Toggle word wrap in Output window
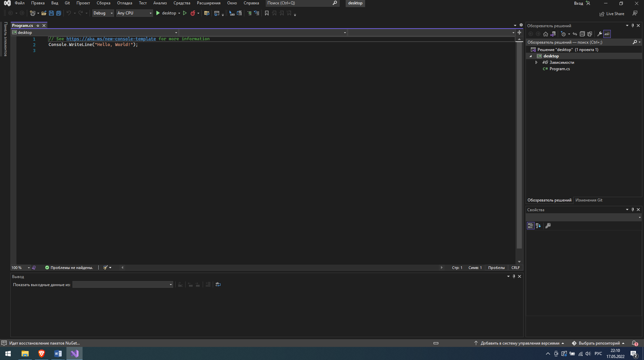 click(218, 284)
